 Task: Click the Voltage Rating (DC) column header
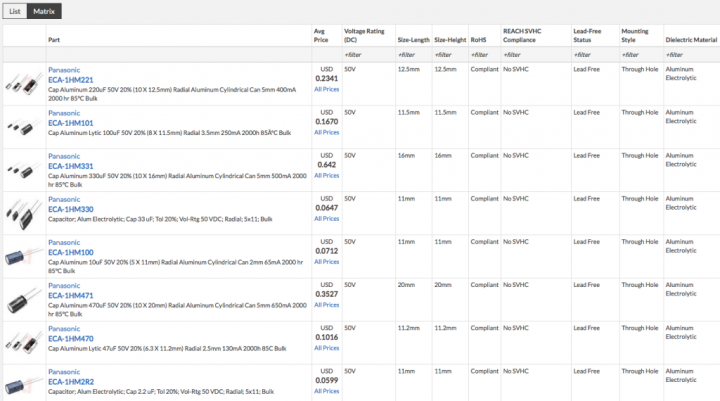click(364, 36)
